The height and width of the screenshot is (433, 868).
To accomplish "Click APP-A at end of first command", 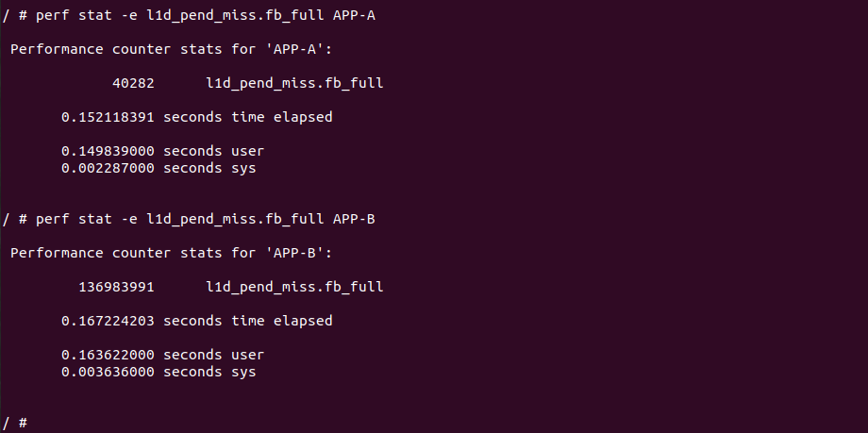I will click(354, 16).
